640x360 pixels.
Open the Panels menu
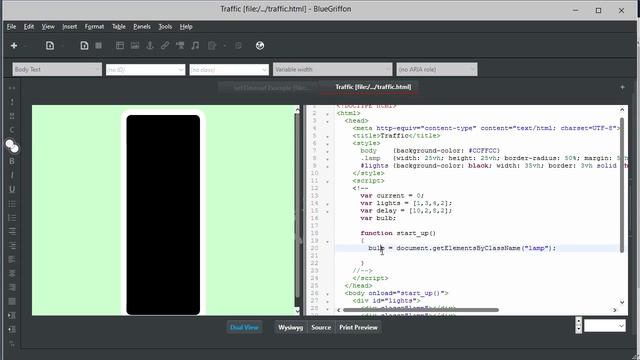coord(142,27)
